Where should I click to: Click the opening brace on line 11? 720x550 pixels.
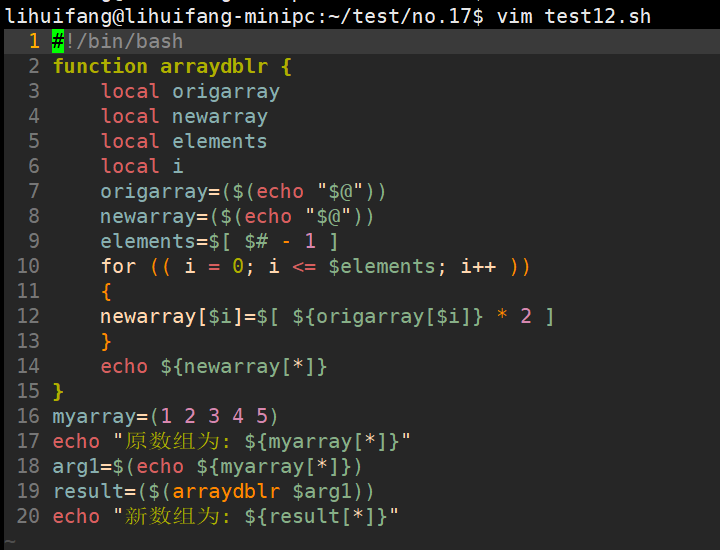[x=106, y=291]
